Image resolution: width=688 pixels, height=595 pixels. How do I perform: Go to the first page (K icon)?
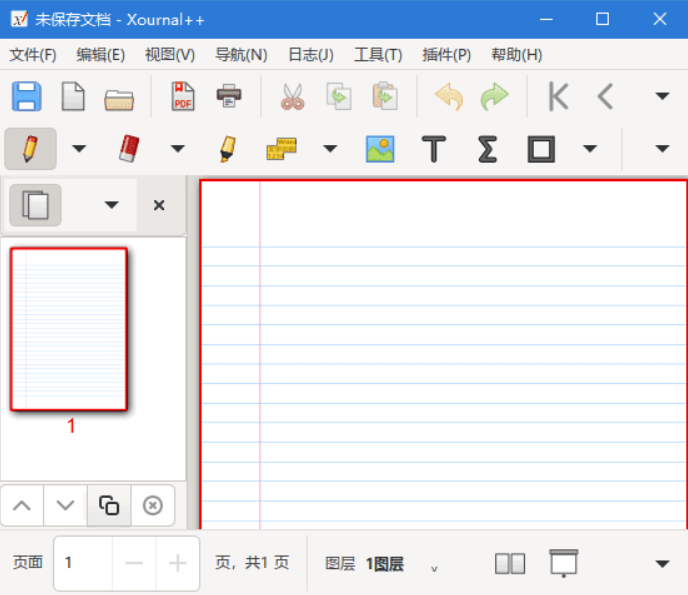tap(559, 96)
